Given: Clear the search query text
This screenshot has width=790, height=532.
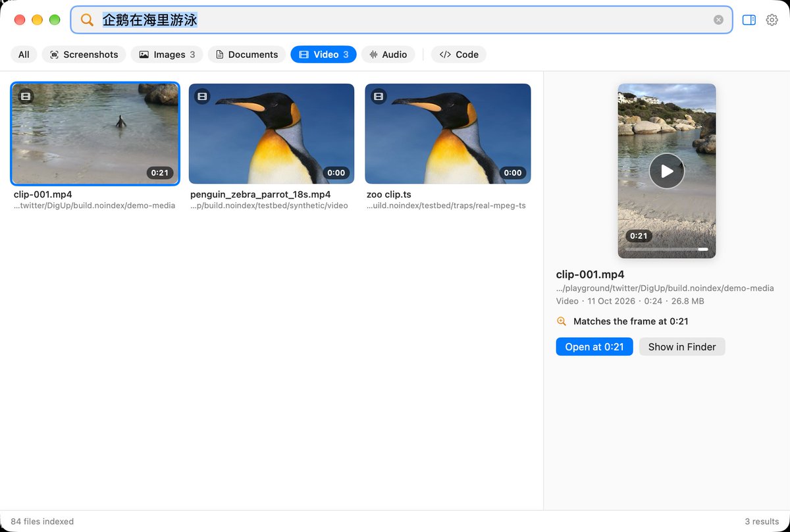Looking at the screenshot, I should point(718,20).
